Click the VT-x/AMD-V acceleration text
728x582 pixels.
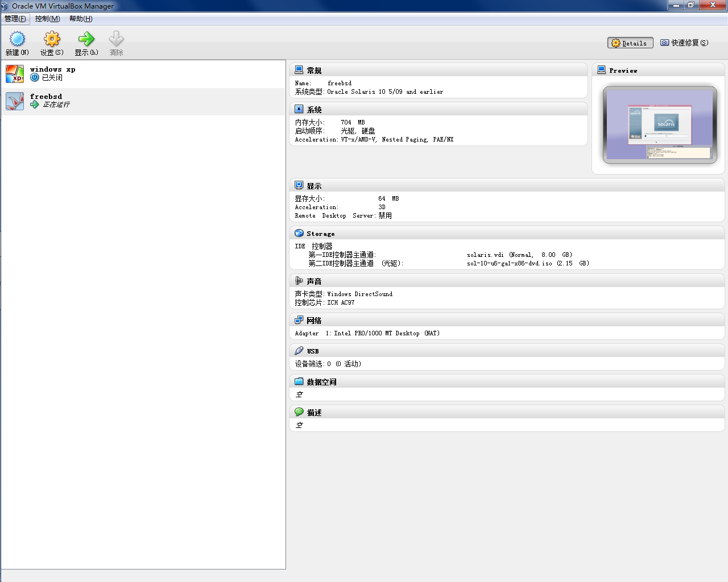click(359, 139)
